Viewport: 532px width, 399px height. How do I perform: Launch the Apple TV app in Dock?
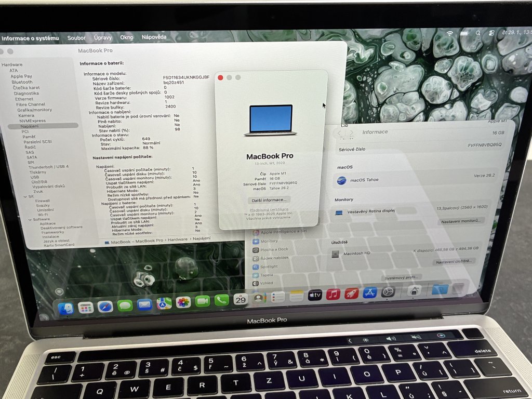point(315,295)
